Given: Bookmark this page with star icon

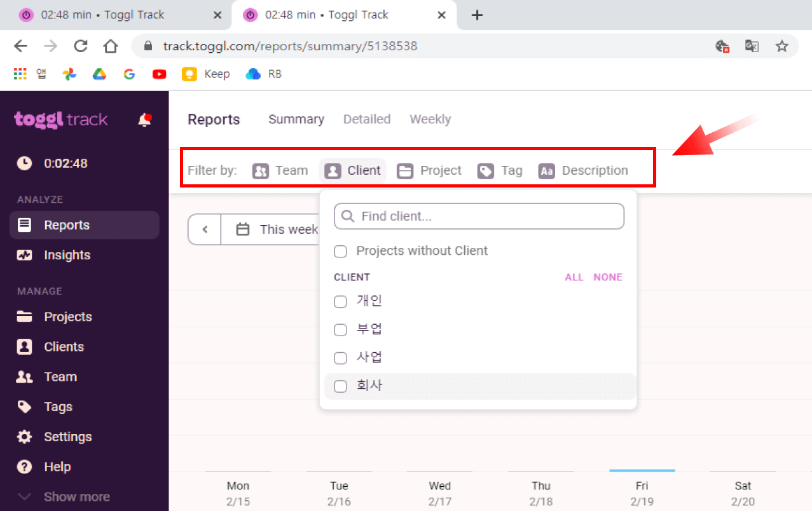Looking at the screenshot, I should click(x=782, y=46).
